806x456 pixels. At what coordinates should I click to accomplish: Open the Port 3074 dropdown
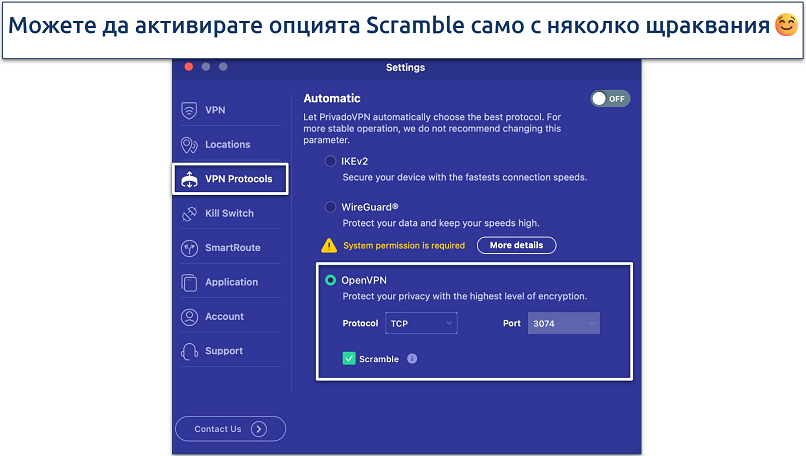pyautogui.click(x=565, y=323)
